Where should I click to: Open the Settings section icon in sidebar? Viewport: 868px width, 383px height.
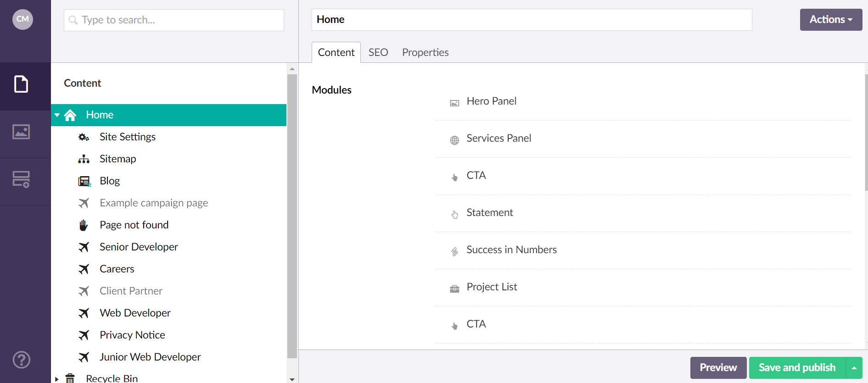point(21,179)
